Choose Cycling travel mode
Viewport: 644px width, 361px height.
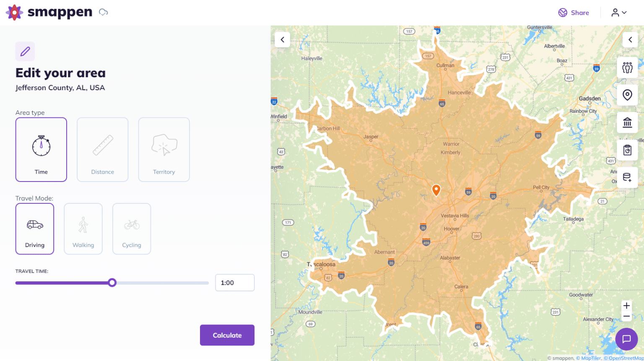[132, 229]
